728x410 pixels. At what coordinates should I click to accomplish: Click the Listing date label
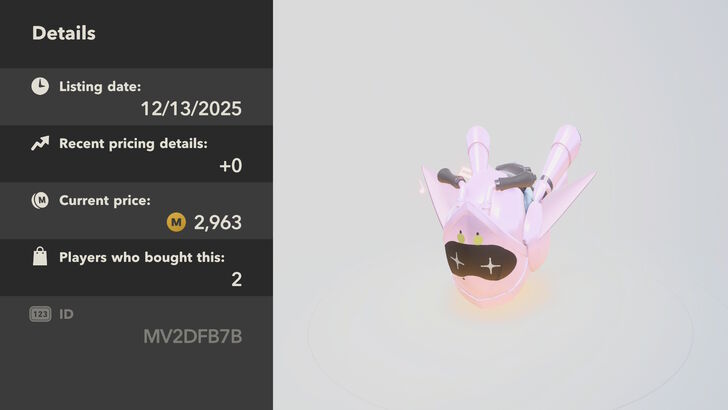click(x=100, y=86)
